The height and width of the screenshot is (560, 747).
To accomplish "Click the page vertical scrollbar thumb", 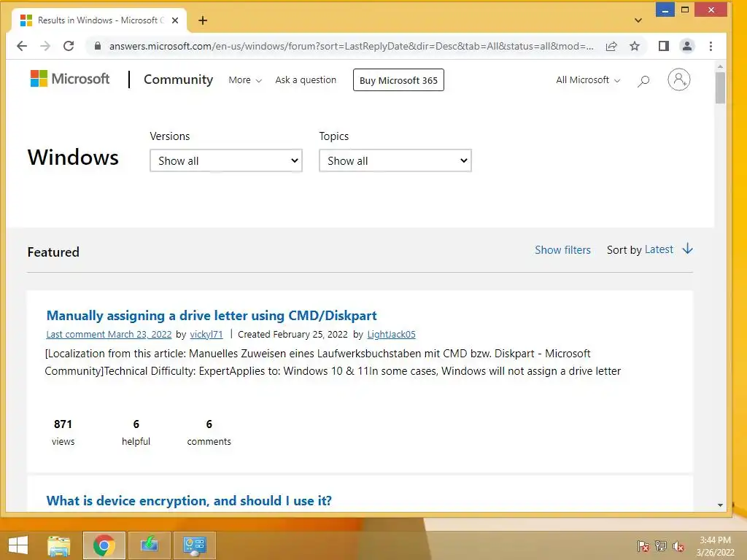I will click(720, 87).
